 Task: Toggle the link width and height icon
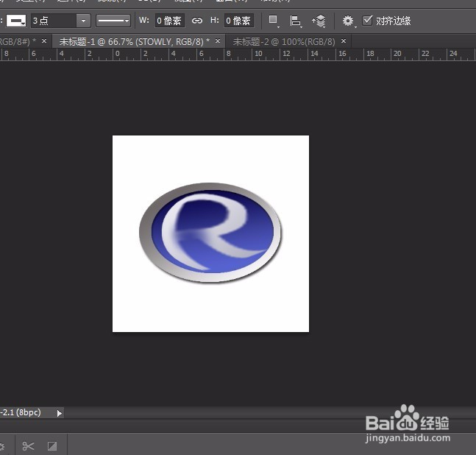tap(197, 21)
